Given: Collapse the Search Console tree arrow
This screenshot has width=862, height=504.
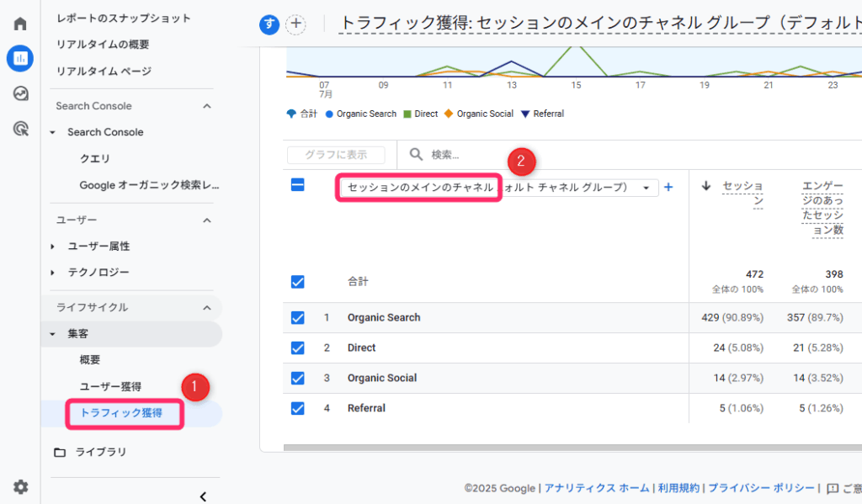Looking at the screenshot, I should 53,132.
